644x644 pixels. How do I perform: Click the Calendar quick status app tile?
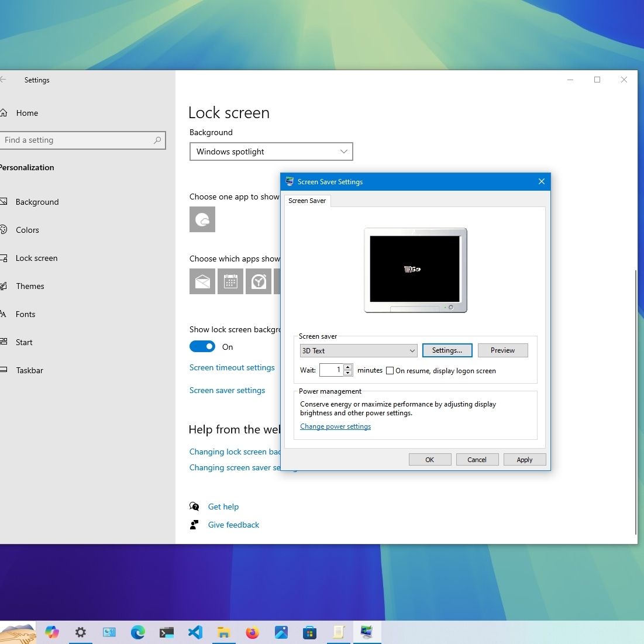tap(230, 281)
